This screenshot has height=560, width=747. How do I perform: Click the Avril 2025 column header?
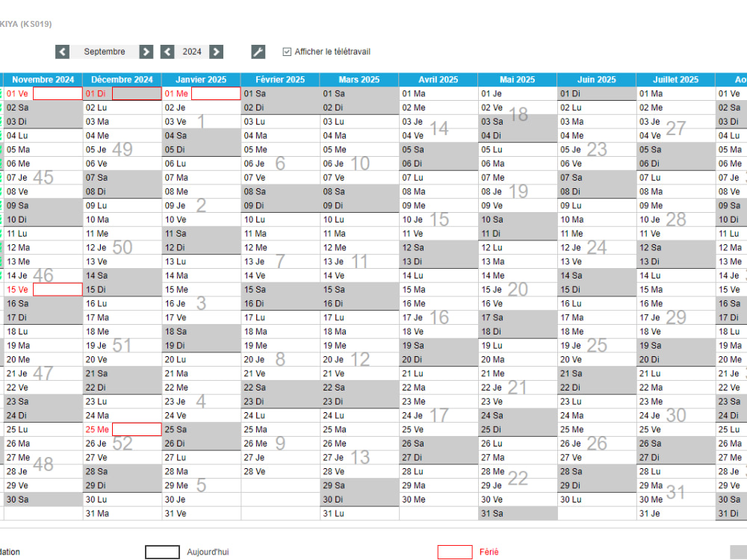[x=438, y=80]
